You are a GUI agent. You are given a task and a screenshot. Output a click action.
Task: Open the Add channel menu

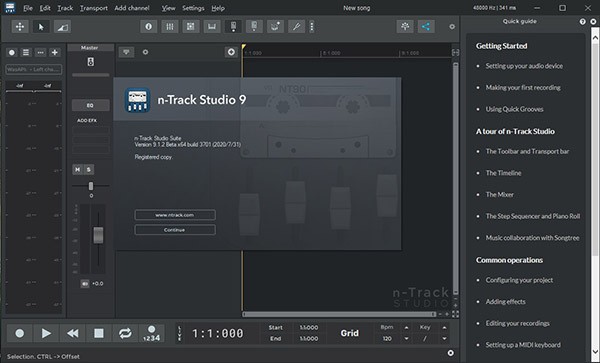132,8
